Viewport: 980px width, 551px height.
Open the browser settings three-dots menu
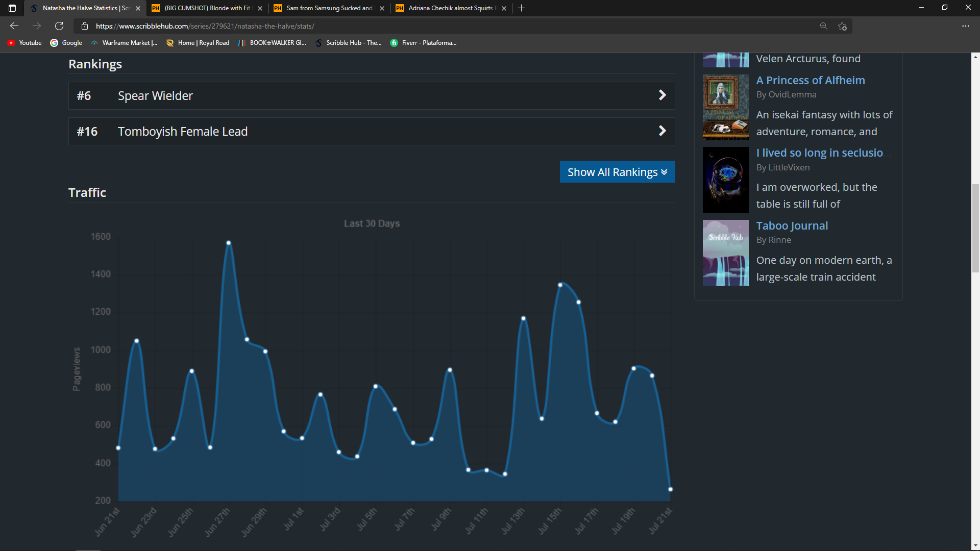(965, 26)
